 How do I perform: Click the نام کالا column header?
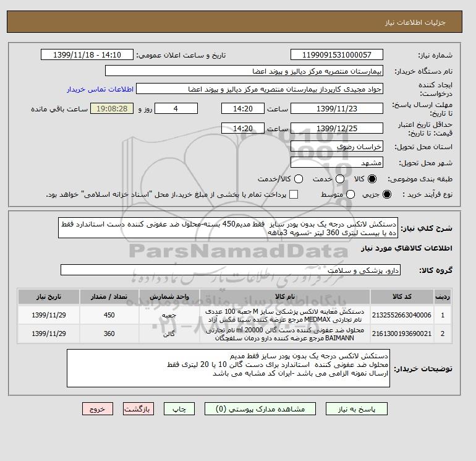point(285,297)
